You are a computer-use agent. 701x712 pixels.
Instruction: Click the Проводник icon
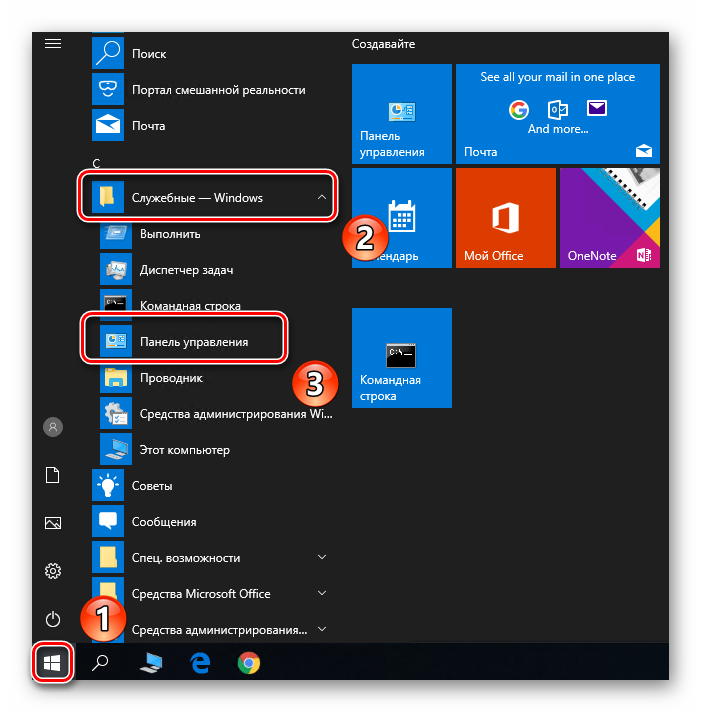116,377
